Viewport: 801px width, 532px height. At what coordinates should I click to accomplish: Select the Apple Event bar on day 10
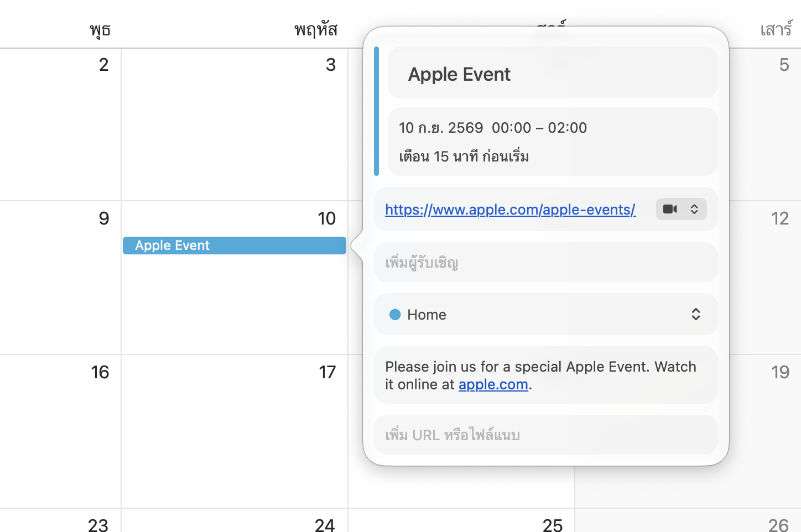tap(235, 246)
